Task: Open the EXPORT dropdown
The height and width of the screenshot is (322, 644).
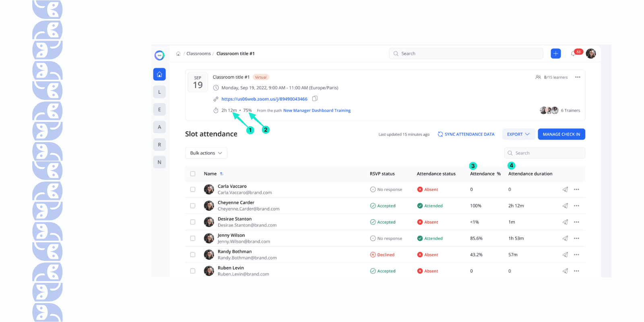Action: pos(518,134)
